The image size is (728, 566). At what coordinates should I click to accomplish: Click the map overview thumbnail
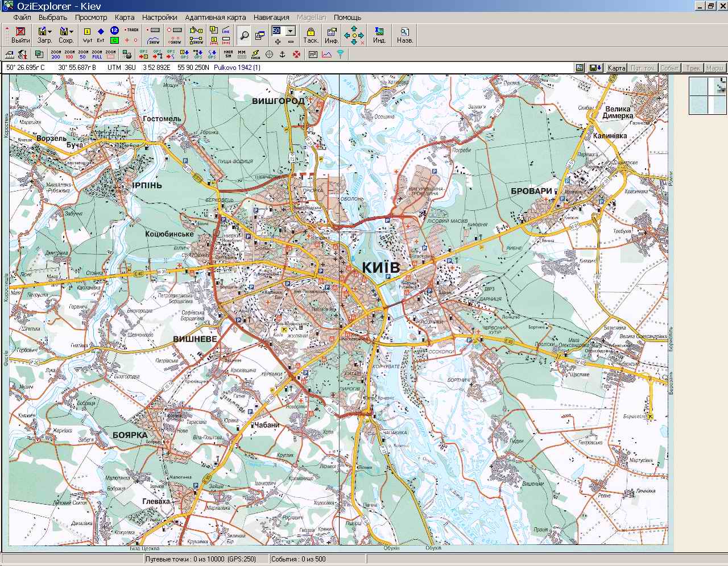tap(708, 95)
